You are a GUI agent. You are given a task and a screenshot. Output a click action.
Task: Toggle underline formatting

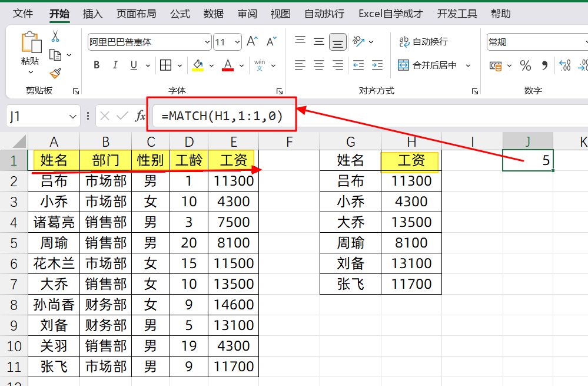(134, 65)
